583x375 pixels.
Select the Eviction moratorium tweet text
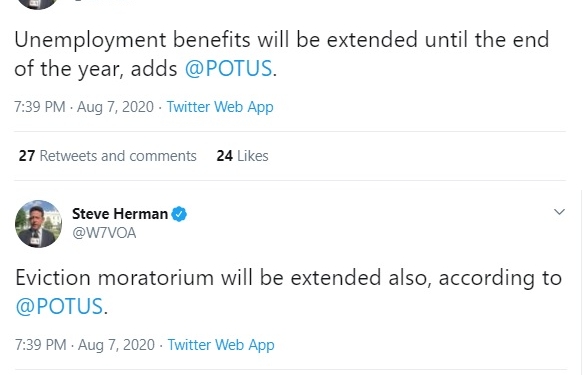289,292
